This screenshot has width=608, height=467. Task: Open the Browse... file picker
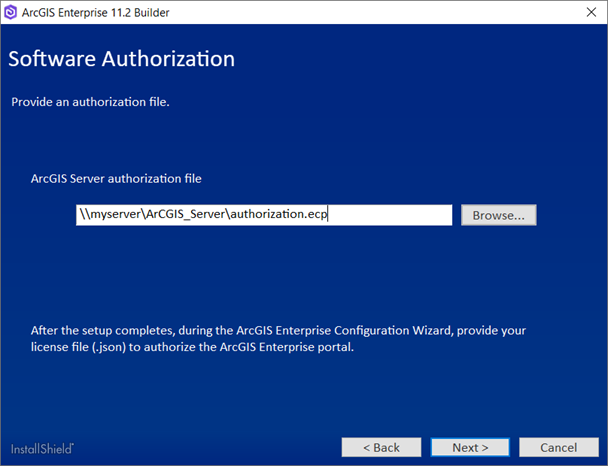pyautogui.click(x=498, y=215)
